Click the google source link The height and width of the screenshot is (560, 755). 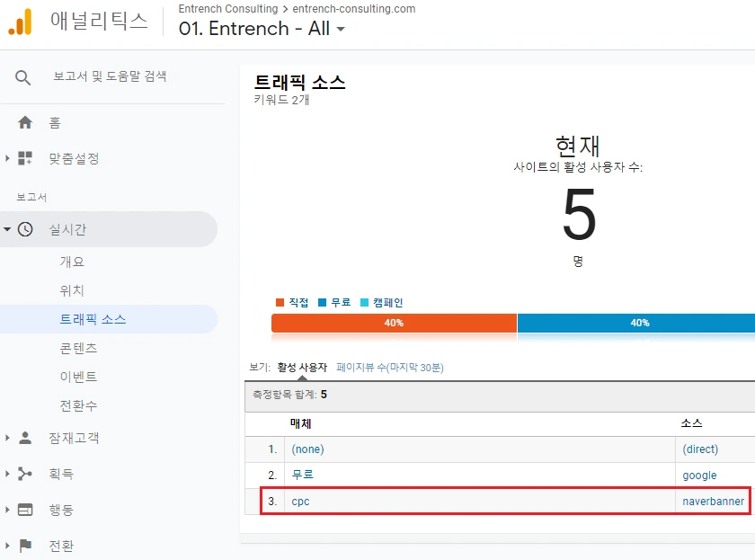click(699, 475)
